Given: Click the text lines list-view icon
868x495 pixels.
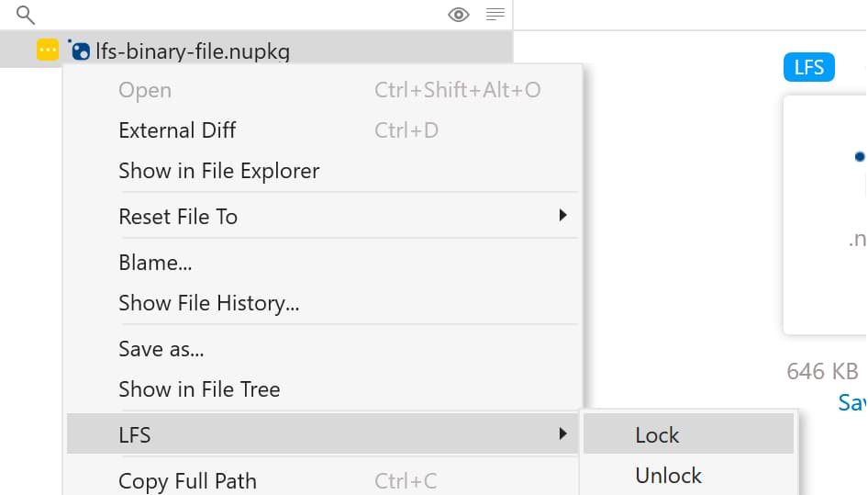Looking at the screenshot, I should coord(495,15).
